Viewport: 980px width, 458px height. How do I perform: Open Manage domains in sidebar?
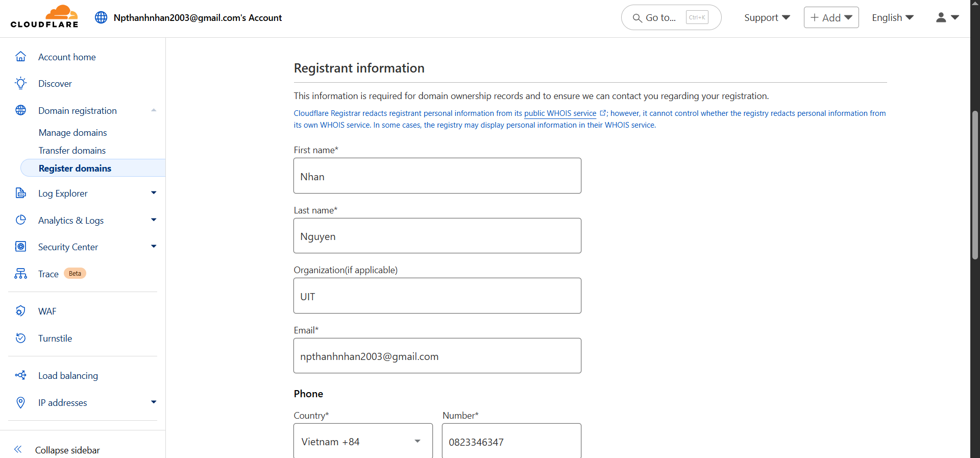coord(72,132)
